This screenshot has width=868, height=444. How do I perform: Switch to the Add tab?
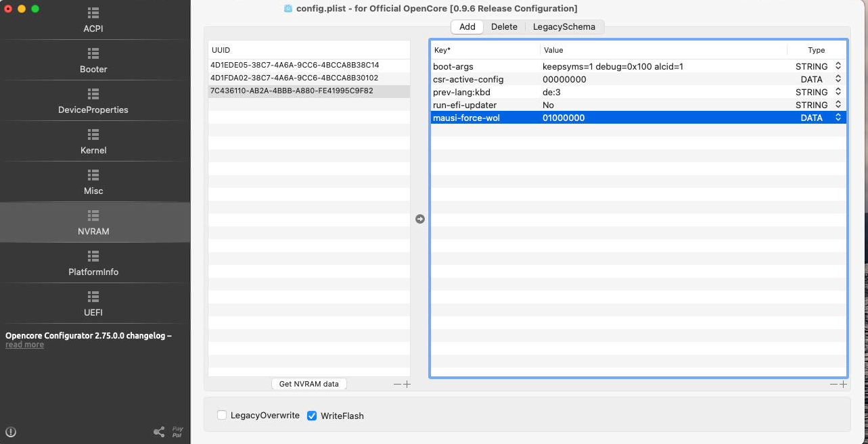tap(467, 27)
